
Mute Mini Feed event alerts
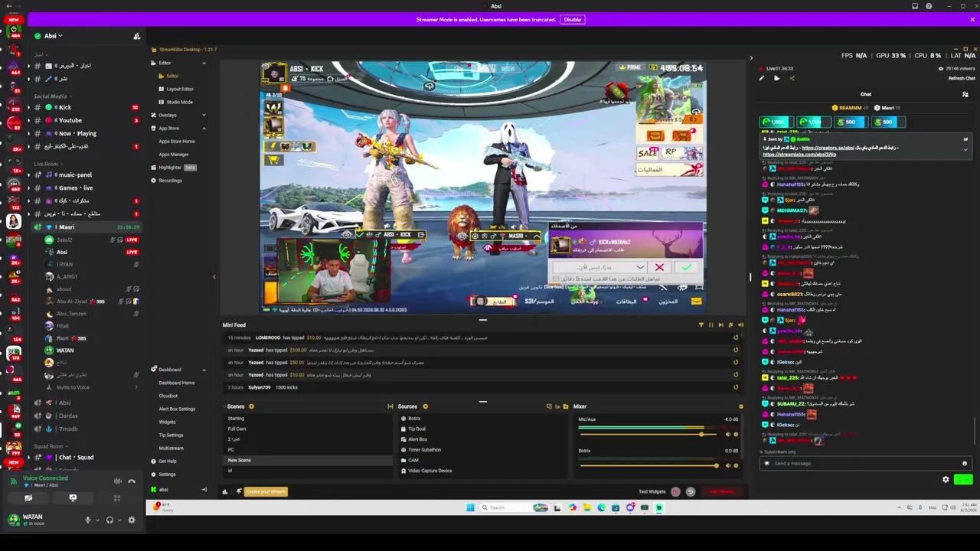[x=740, y=325]
